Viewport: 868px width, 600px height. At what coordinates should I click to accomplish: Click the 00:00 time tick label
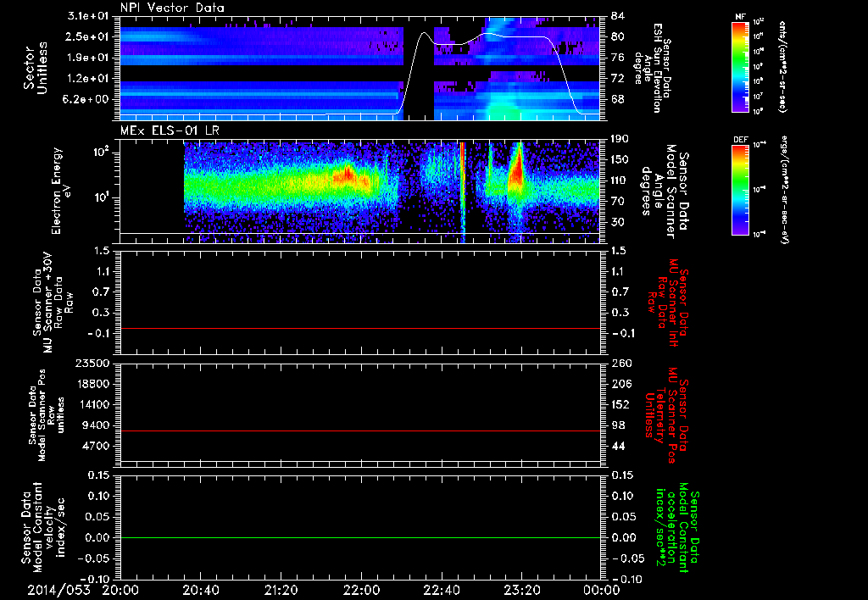point(602,590)
